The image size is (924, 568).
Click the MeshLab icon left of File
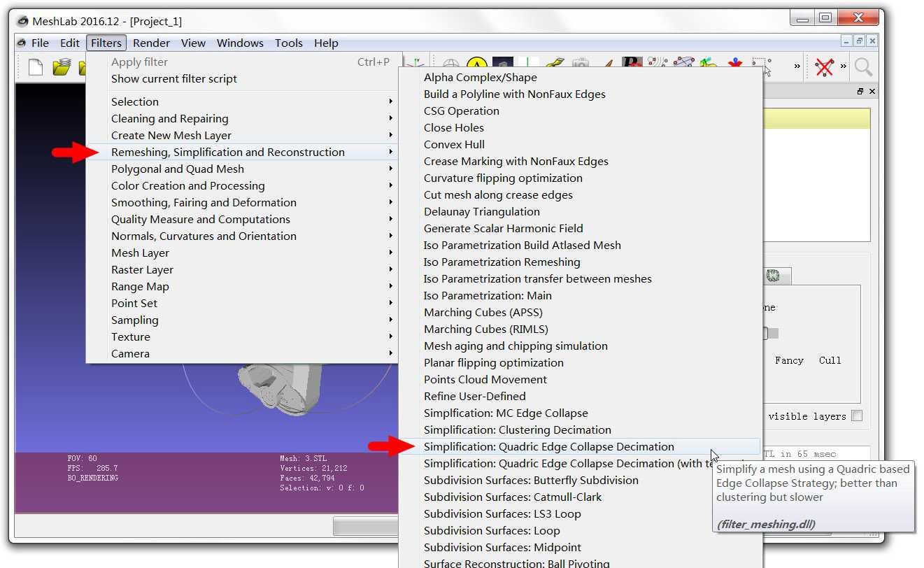[x=22, y=43]
